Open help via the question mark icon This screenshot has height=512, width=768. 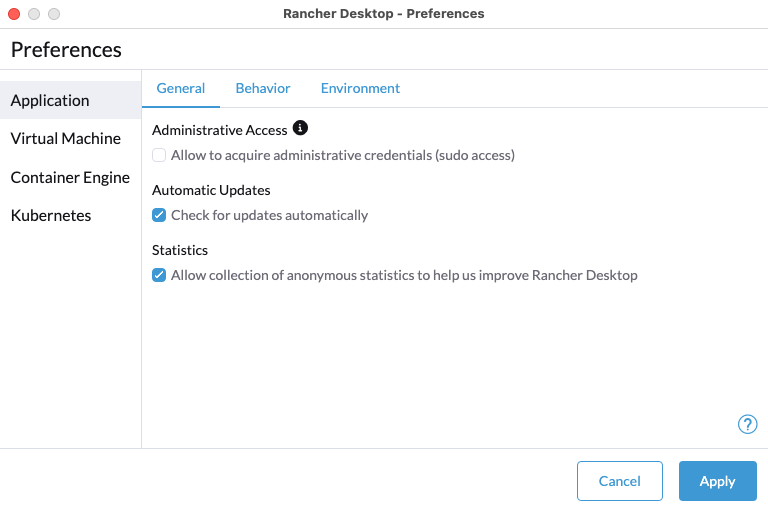pyautogui.click(x=747, y=424)
